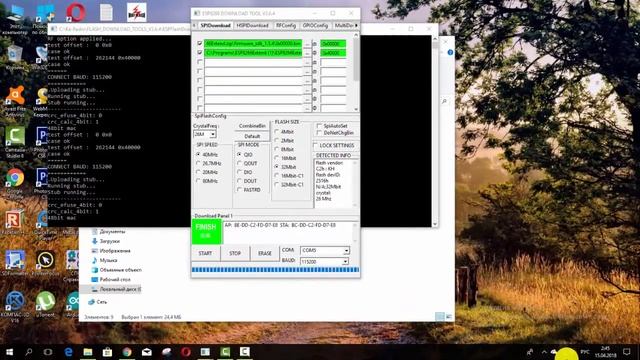
Task: Select FASTRD SPI mode
Action: click(x=239, y=190)
